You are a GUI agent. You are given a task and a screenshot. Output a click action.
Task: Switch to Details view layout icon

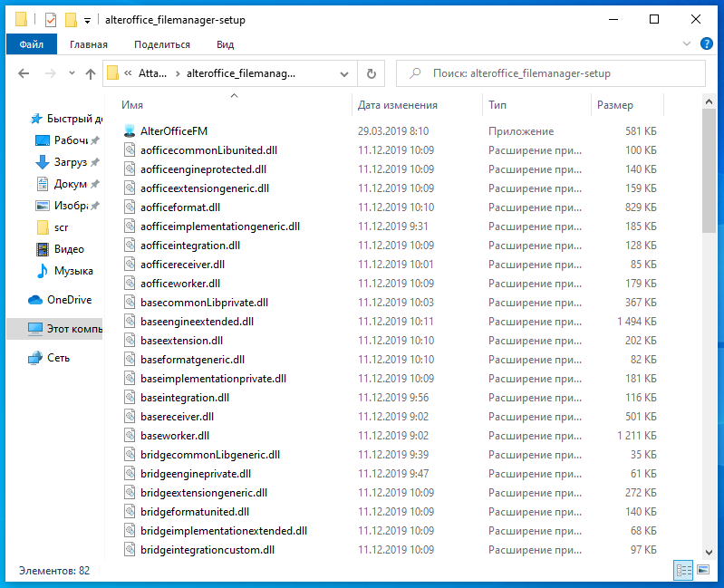pyautogui.click(x=683, y=570)
